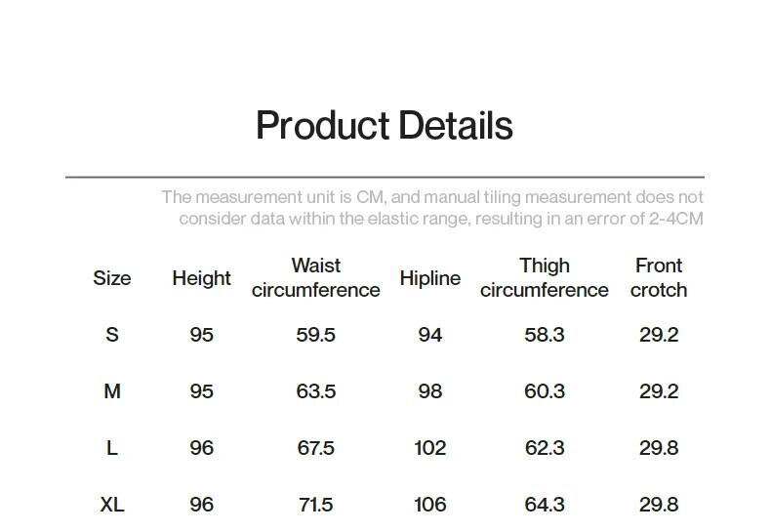The image size is (771, 532).
Task: Select the M size row label
Action: (112, 391)
